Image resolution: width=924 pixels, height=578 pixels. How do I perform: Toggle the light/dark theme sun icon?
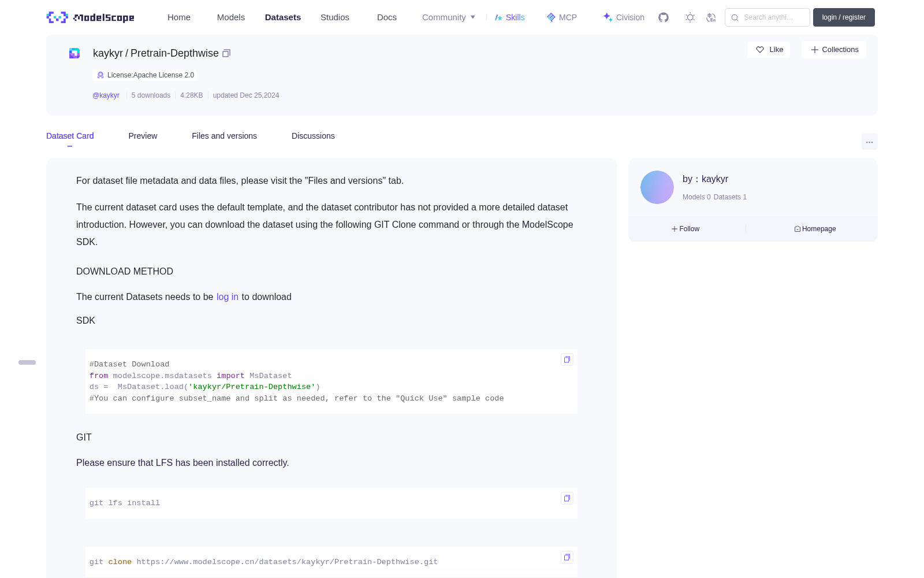pos(690,17)
